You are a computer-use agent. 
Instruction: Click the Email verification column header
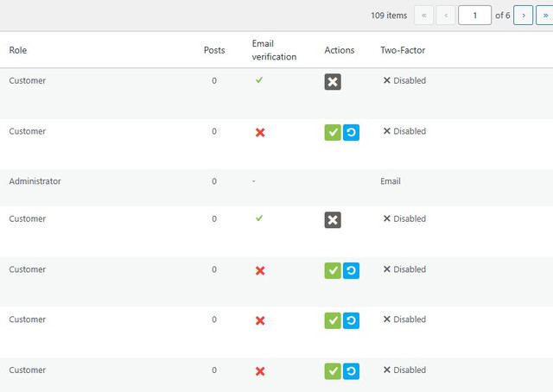(x=274, y=50)
